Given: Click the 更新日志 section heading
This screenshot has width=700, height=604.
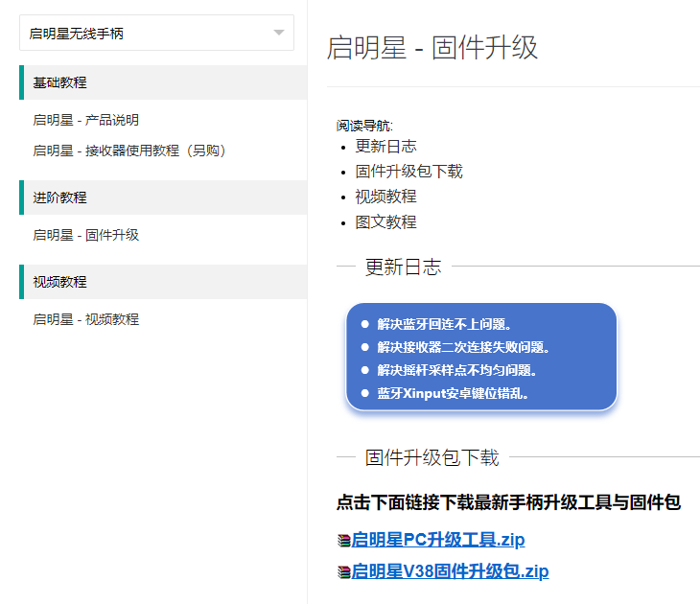Looking at the screenshot, I should [x=403, y=267].
